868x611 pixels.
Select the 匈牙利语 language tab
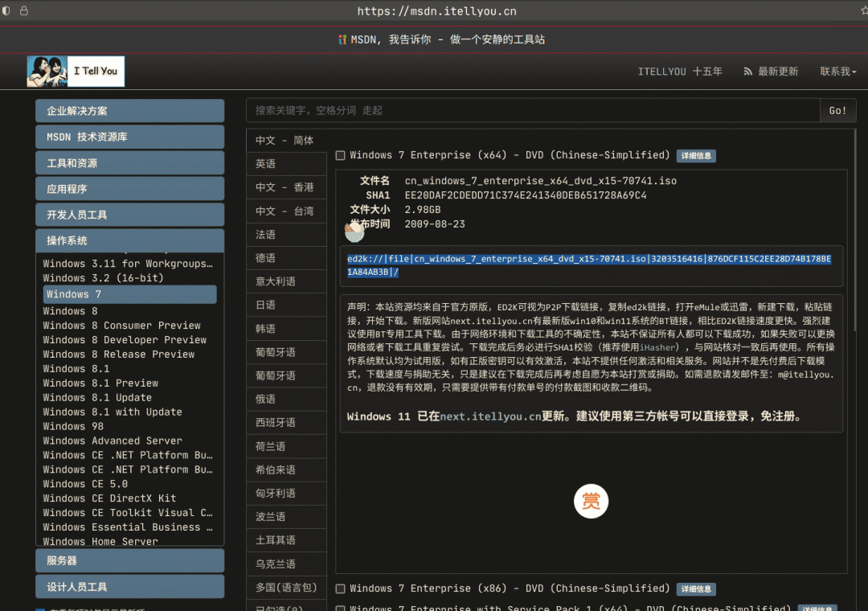(x=286, y=493)
